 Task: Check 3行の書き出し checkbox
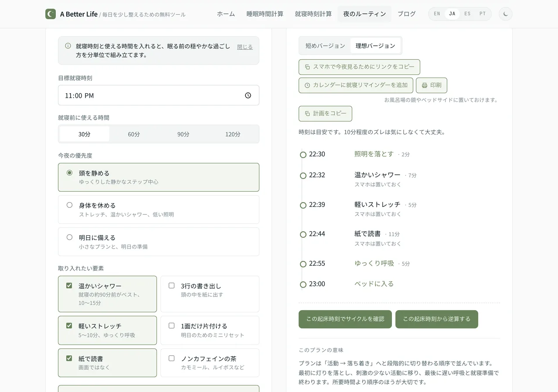pyautogui.click(x=171, y=286)
